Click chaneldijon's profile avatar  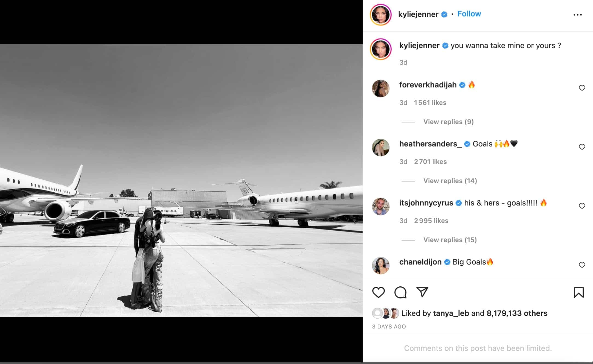click(x=381, y=266)
